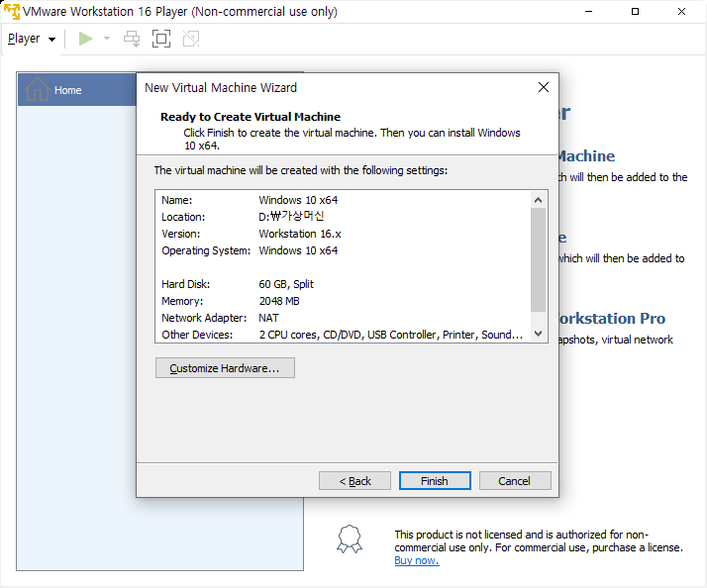Open the Player menu
707x588 pixels.
[x=32, y=39]
